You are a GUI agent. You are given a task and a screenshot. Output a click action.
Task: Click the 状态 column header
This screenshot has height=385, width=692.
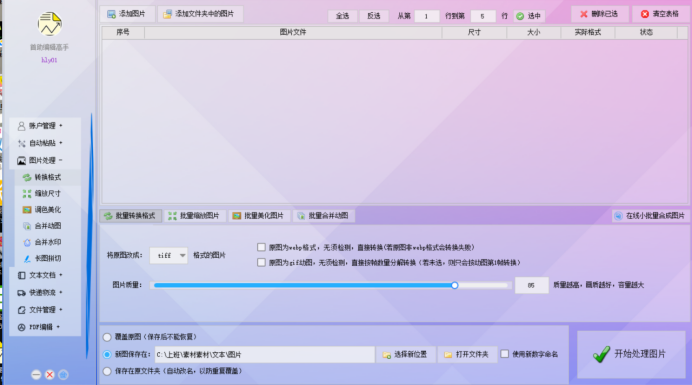(646, 32)
